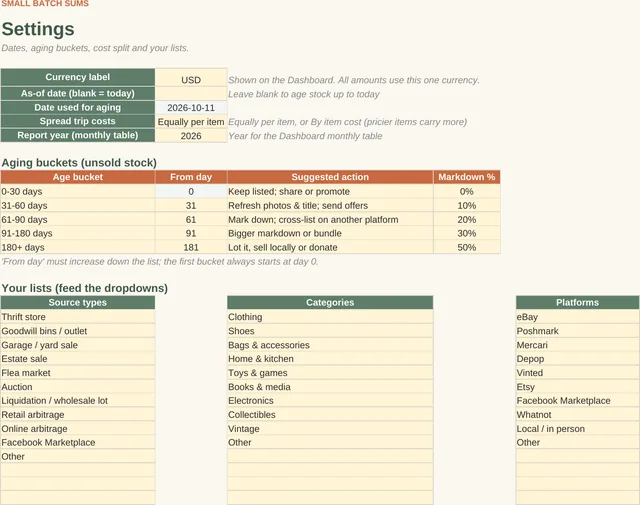Viewport: 640px width, 505px height.
Task: Select the 180+ days bucket cell
Action: pos(78,247)
